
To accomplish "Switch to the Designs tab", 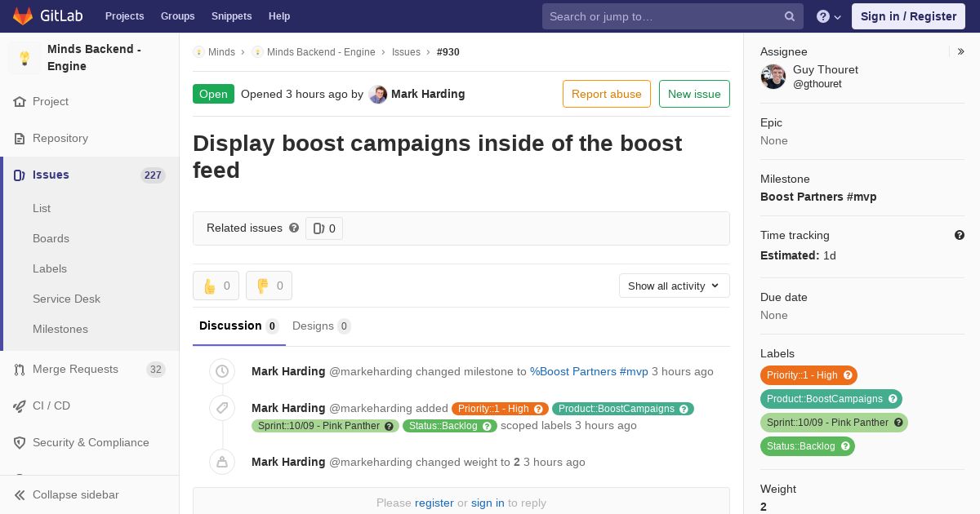I will (x=322, y=326).
